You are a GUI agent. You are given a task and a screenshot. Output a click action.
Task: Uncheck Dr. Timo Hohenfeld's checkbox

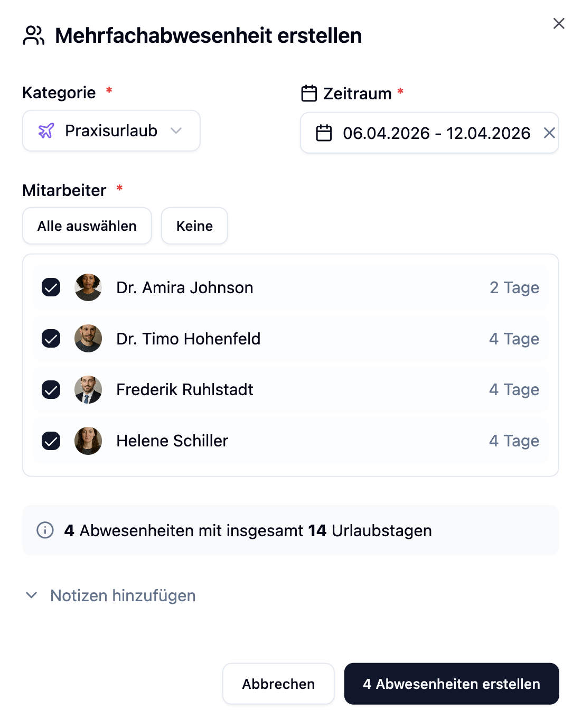click(x=51, y=339)
